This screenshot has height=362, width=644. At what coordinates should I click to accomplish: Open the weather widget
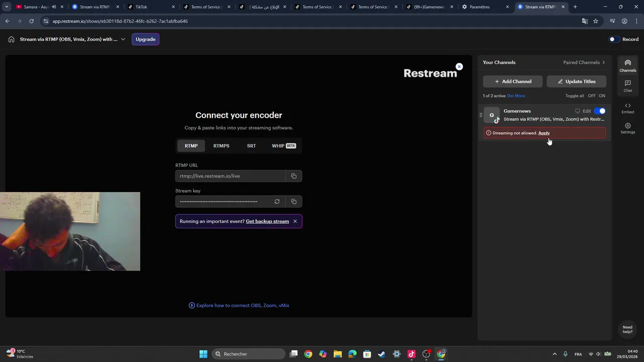[x=20, y=354]
